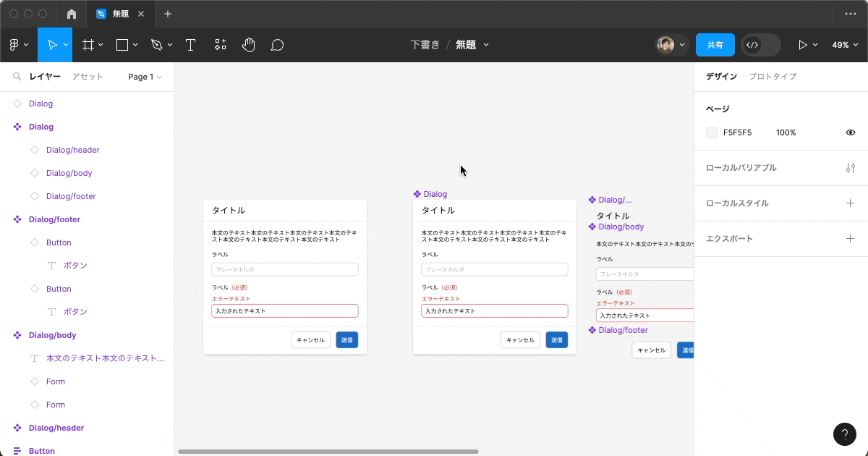Click the home icon tab

point(71,14)
